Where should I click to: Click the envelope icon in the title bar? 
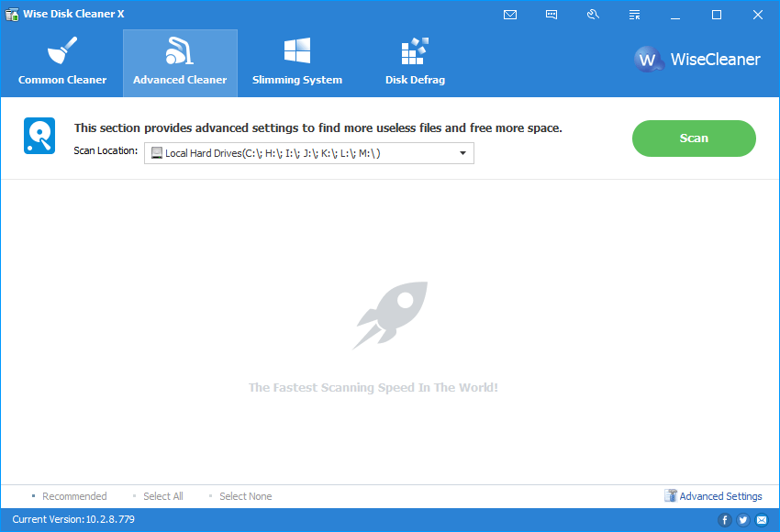point(510,15)
